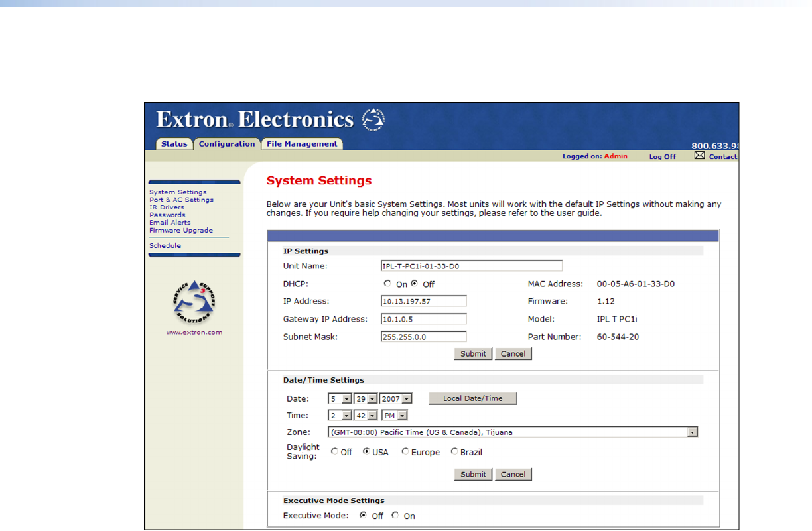Click MAC Address value 00-05-A6-01-33-D0
This screenshot has width=812, height=531.
[x=636, y=284]
